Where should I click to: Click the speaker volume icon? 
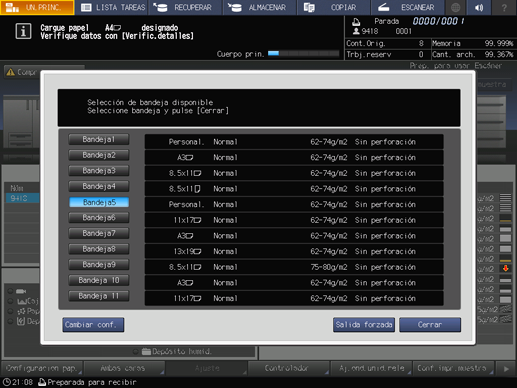479,7
